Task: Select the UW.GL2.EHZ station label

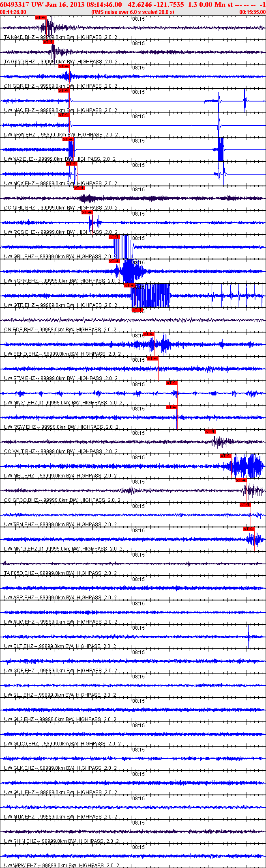Action: pos(60,719)
